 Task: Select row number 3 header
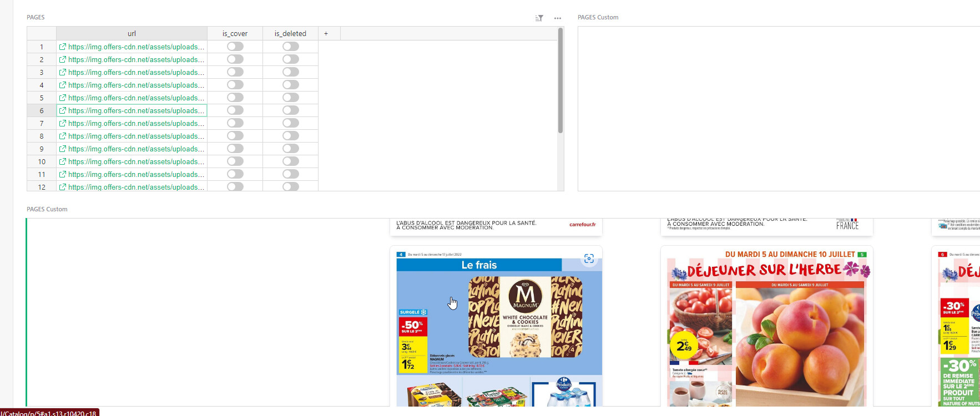point(42,73)
